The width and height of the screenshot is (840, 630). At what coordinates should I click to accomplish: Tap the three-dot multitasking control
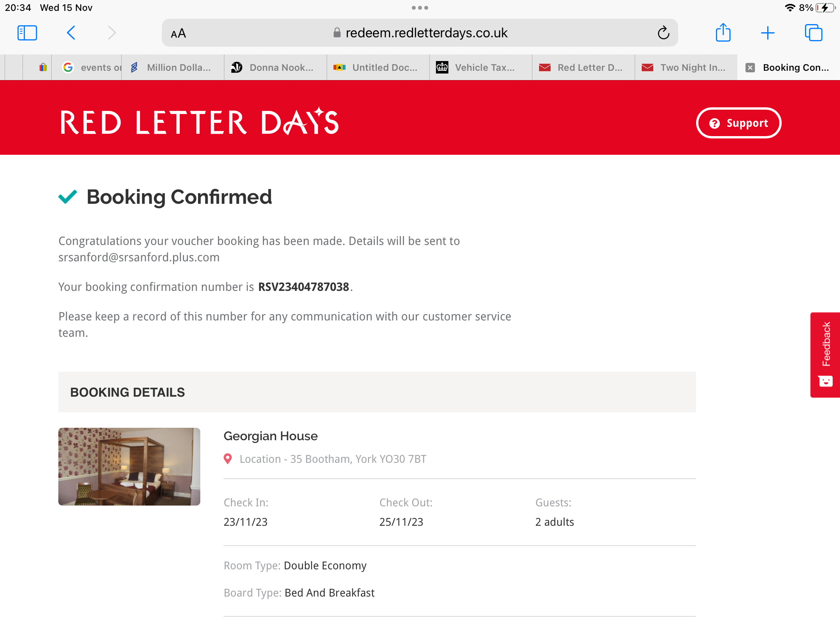[x=420, y=8]
